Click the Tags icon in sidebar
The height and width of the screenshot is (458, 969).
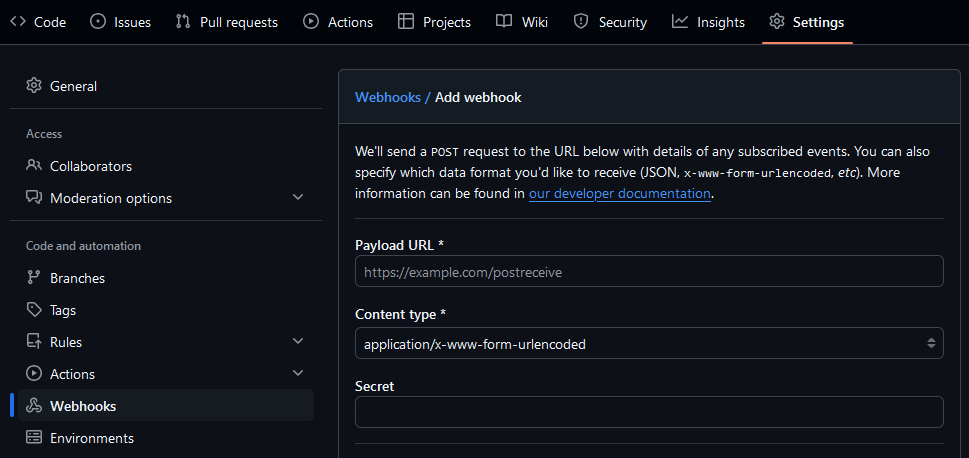tap(34, 310)
